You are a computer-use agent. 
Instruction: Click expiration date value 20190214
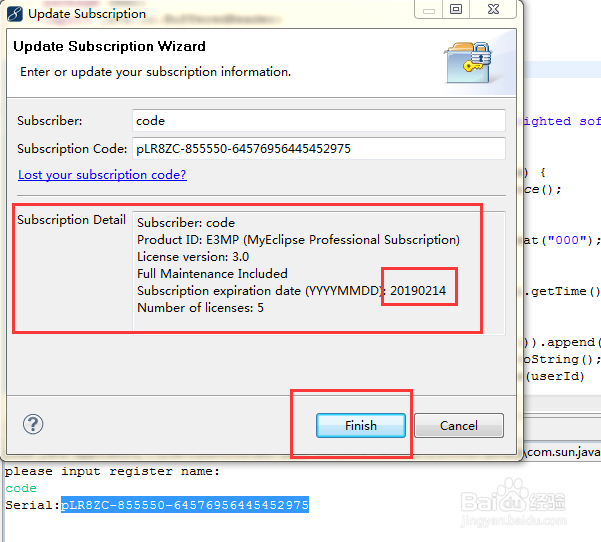[x=418, y=291]
